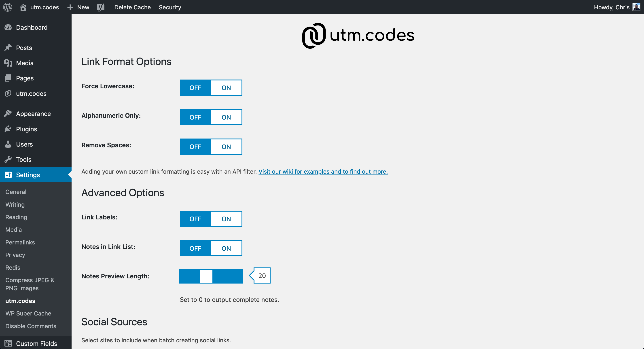The image size is (644, 349).
Task: Turn Force Lowercase ON
Action: (226, 88)
